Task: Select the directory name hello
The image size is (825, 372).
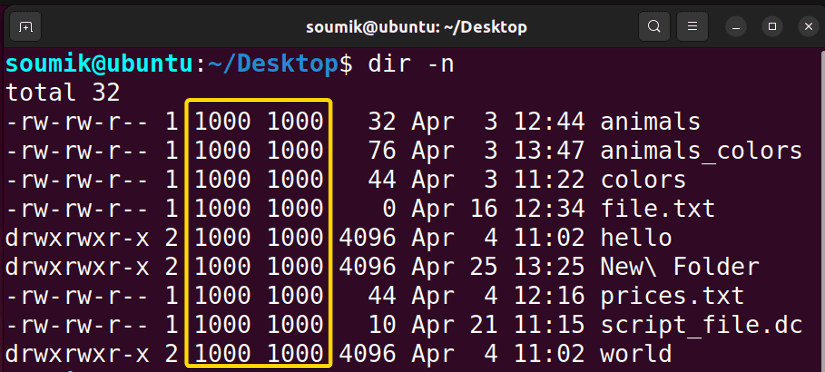Action: pyautogui.click(x=636, y=238)
